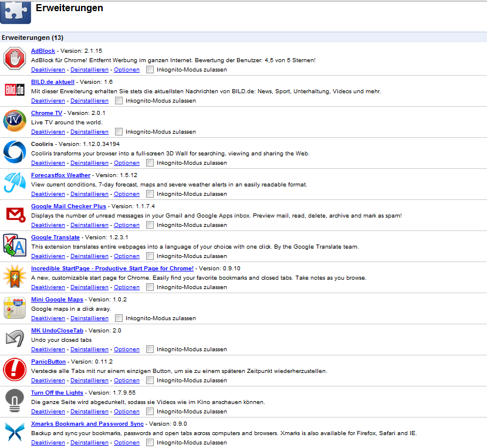Viewport: 487px width, 448px height.
Task: Open AdBlock Optionen
Action: coord(127,70)
